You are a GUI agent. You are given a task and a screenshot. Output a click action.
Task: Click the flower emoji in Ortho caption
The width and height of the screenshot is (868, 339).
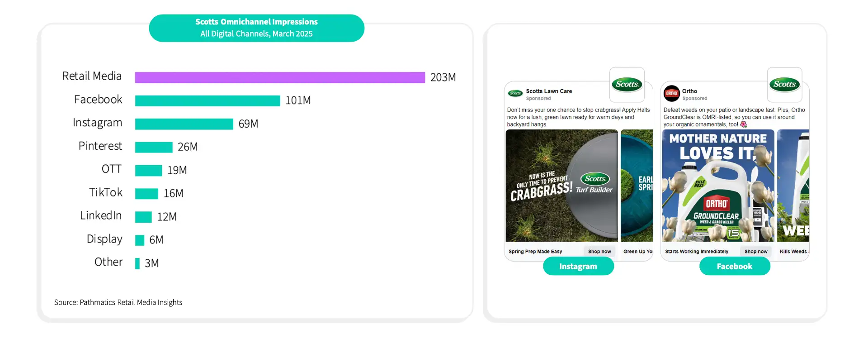744,124
